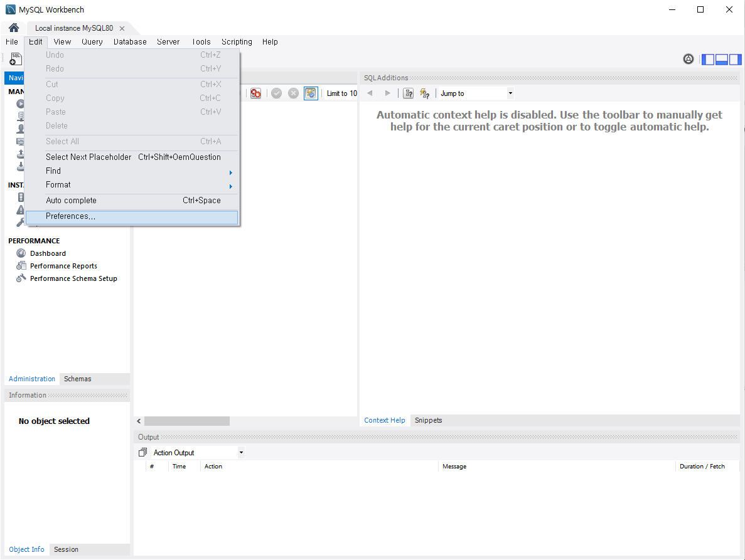This screenshot has width=745, height=560.
Task: Click the back arrow in SQL Additions
Action: pos(370,93)
